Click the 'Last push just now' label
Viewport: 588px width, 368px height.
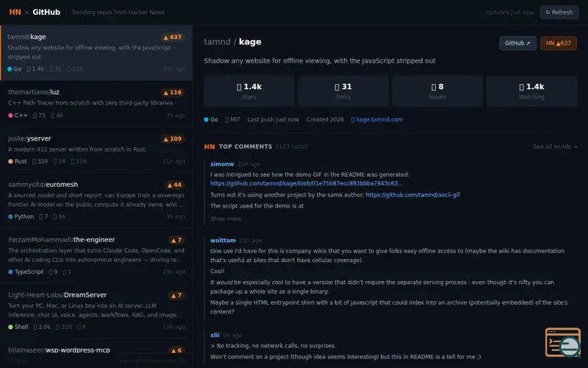coord(273,119)
